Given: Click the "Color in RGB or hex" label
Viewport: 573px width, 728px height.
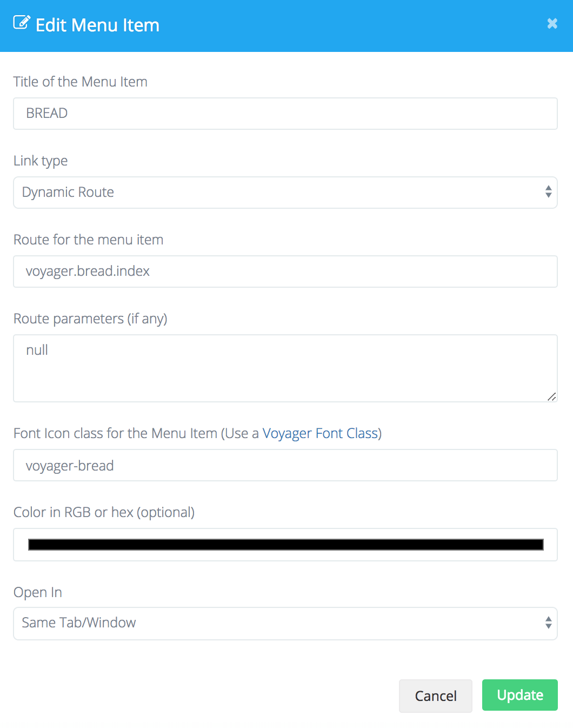Looking at the screenshot, I should pos(104,512).
